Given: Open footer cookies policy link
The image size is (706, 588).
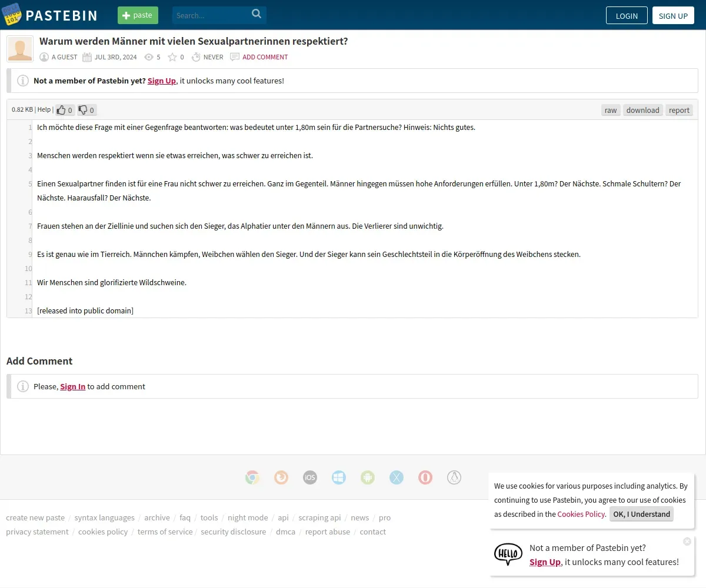Looking at the screenshot, I should (x=103, y=532).
